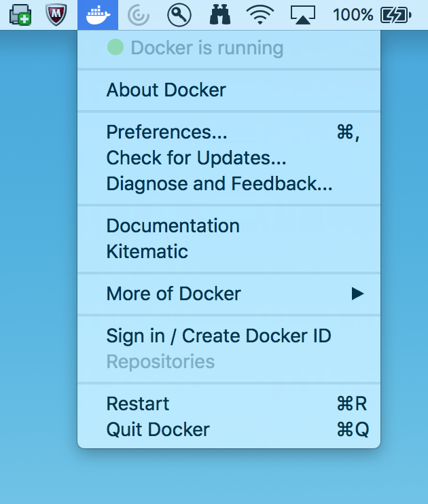Image resolution: width=428 pixels, height=504 pixels.
Task: Open Docker Preferences
Action: 167,132
